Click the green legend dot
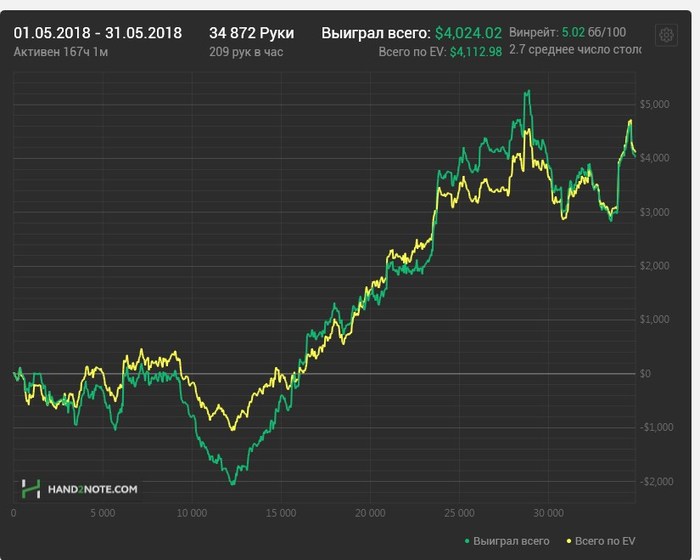Image resolution: width=700 pixels, height=560 pixels. click(x=467, y=541)
